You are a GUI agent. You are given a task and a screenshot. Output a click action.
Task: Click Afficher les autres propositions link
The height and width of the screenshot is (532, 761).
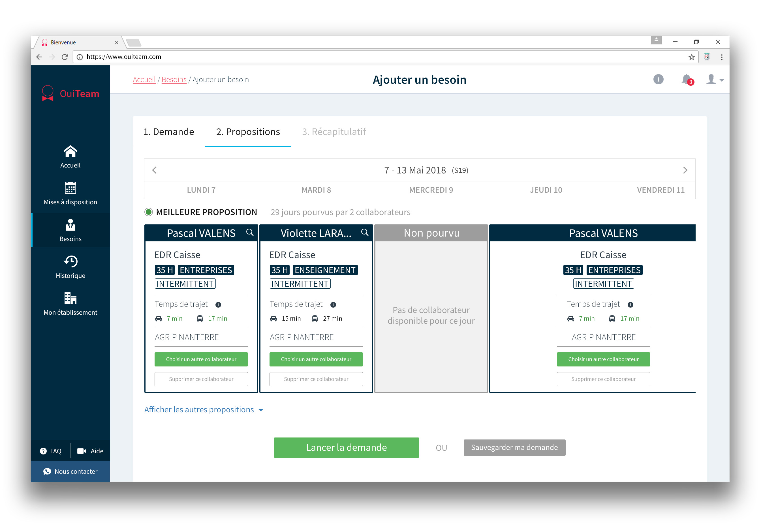pos(199,410)
